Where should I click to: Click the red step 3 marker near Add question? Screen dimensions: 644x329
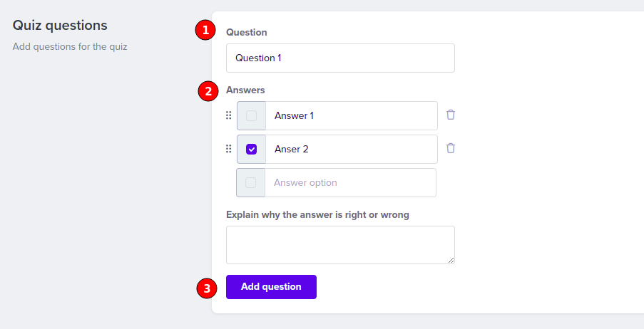207,288
